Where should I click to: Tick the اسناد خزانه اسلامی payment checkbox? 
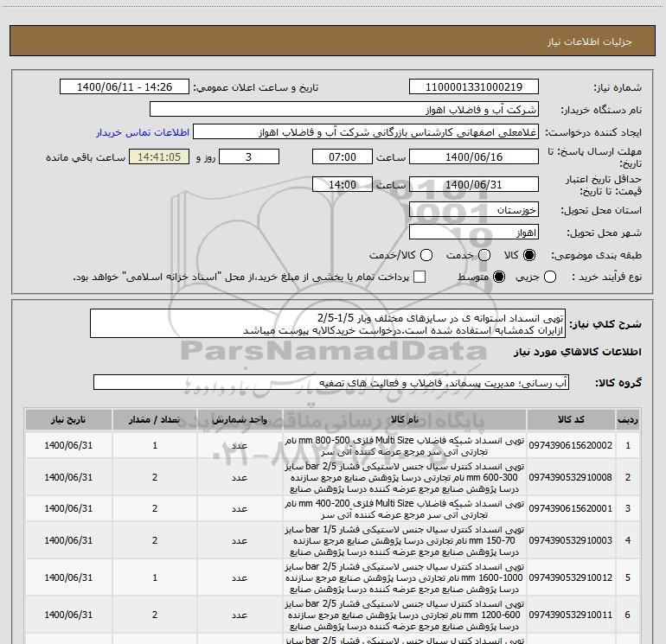tap(419, 277)
